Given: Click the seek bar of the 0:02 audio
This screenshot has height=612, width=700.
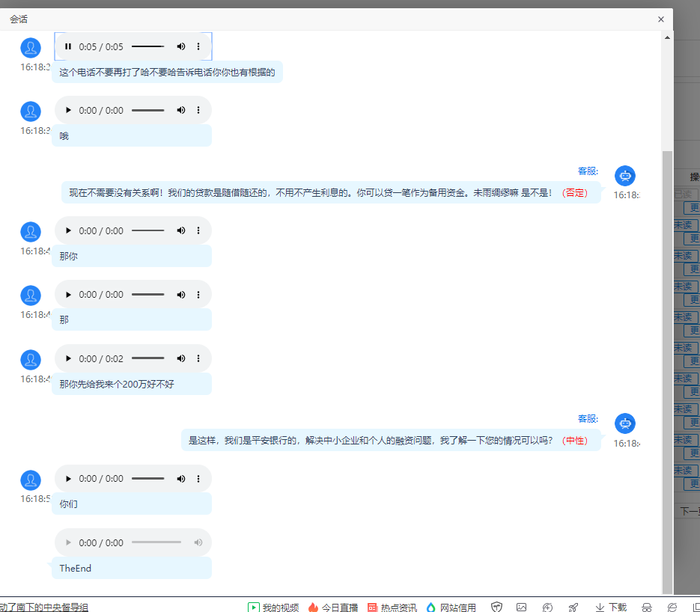Looking at the screenshot, I should [x=147, y=358].
